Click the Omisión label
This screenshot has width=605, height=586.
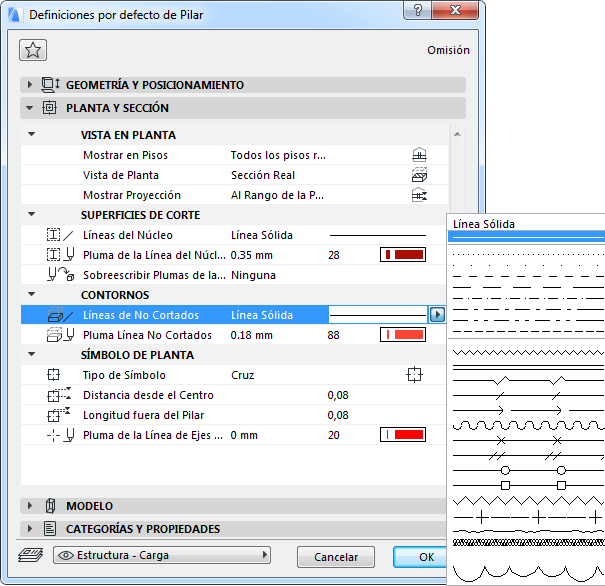click(448, 50)
